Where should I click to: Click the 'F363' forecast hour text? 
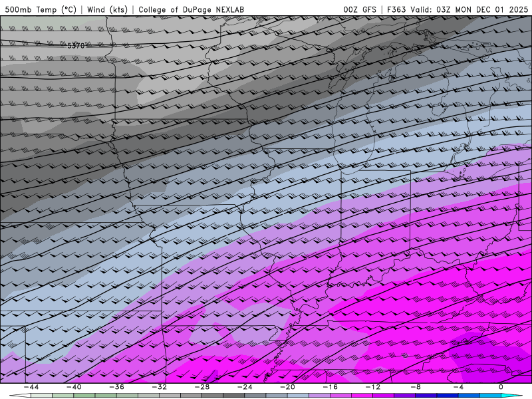pos(396,10)
